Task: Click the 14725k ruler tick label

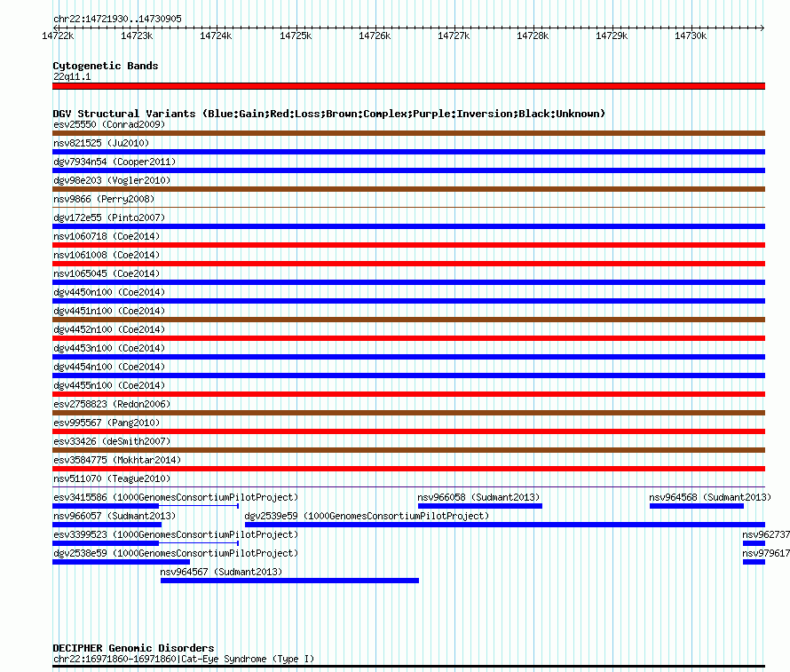Action: pos(296,36)
